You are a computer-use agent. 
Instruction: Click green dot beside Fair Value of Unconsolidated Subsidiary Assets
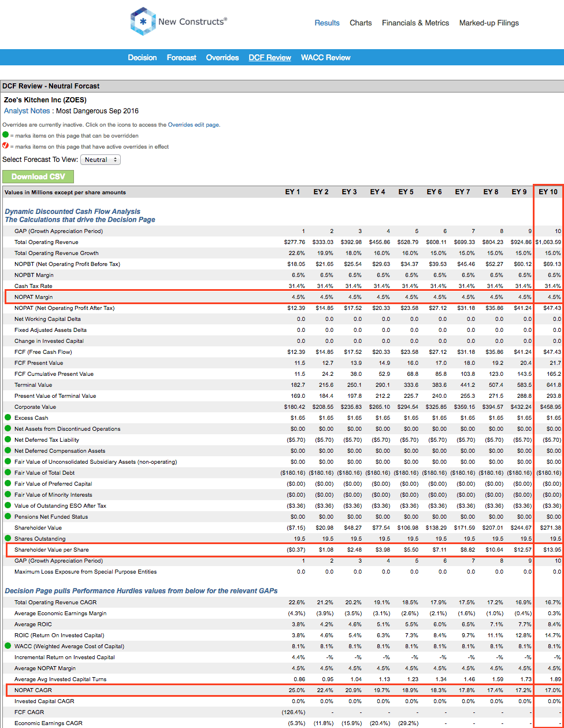pyautogui.click(x=8, y=461)
